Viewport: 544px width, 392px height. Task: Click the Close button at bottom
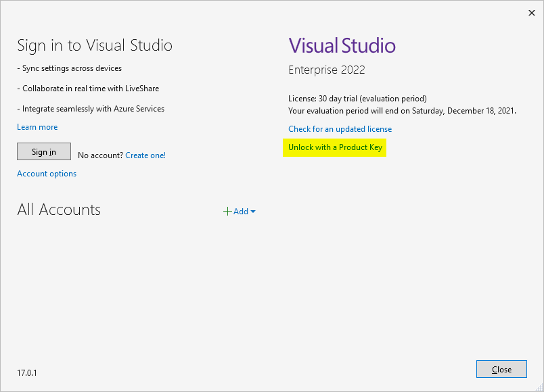(501, 369)
